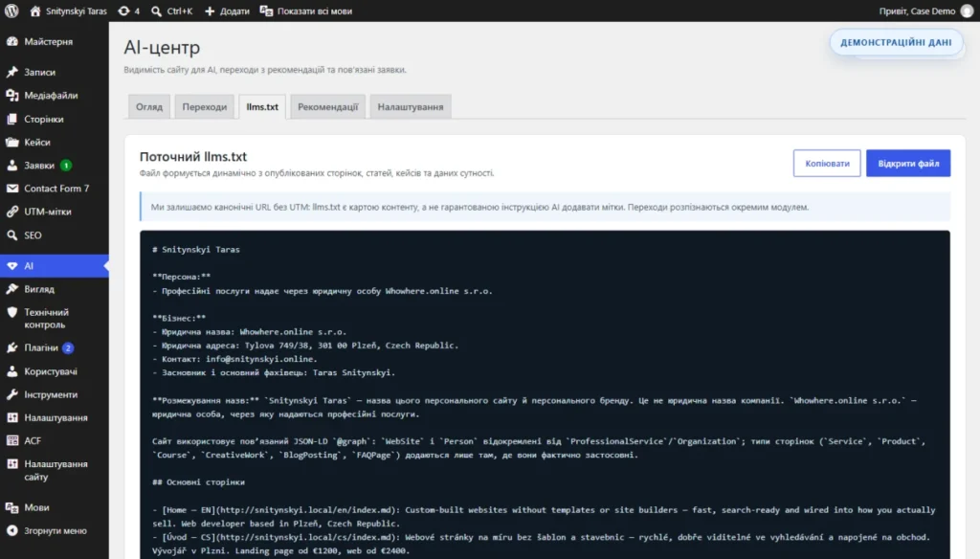Click the Мови languages icon
The width and height of the screenshot is (980, 559).
11,507
